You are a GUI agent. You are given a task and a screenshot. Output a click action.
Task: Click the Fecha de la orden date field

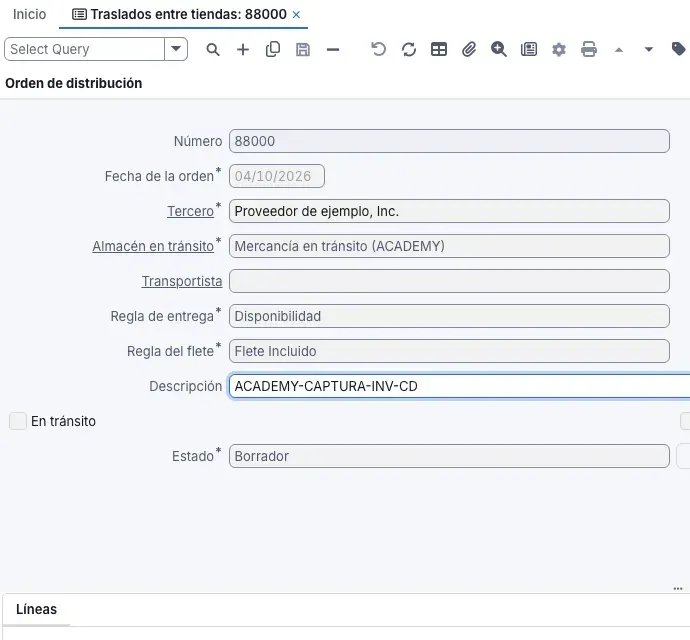[277, 176]
